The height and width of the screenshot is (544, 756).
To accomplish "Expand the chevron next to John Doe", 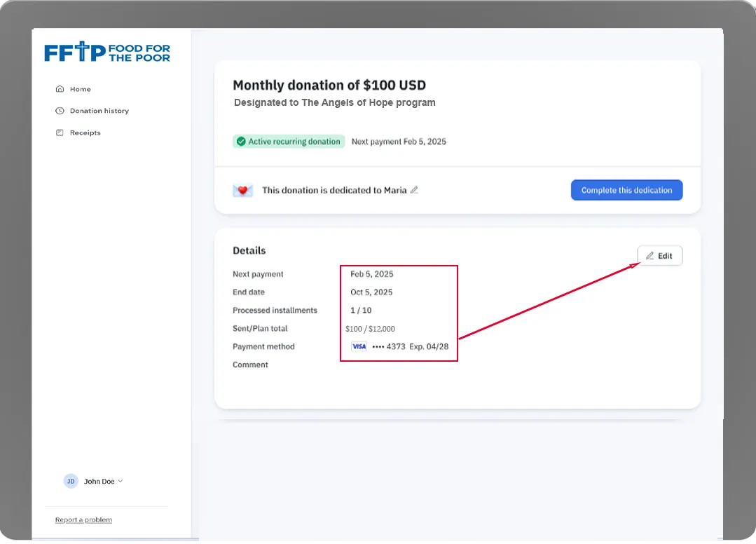I will [120, 481].
